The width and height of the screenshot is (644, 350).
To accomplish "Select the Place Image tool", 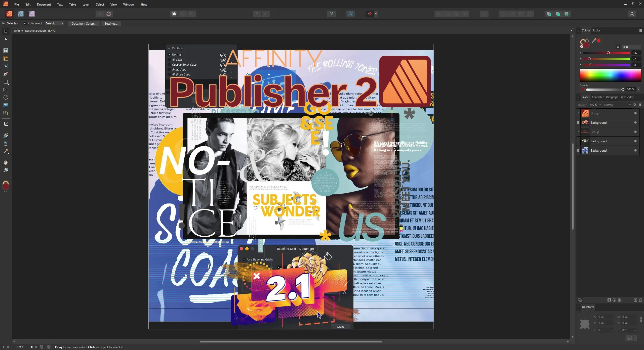I will point(6,105).
